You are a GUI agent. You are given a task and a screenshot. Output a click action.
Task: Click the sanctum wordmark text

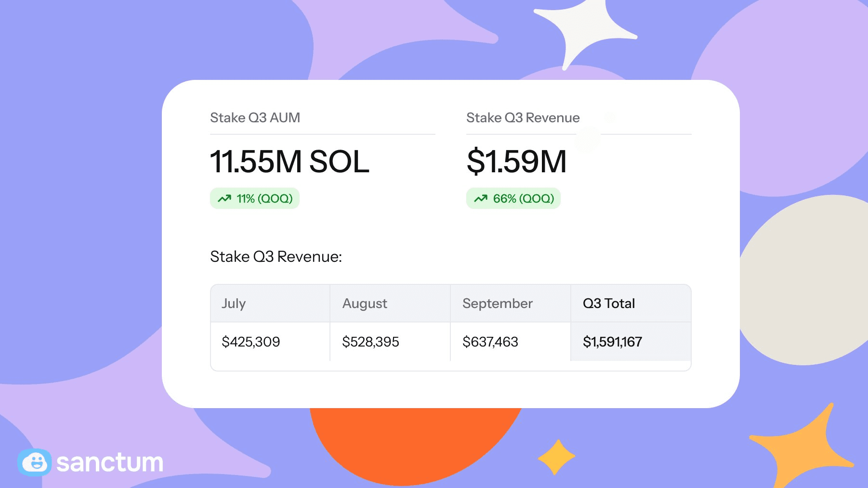pyautogui.click(x=110, y=463)
